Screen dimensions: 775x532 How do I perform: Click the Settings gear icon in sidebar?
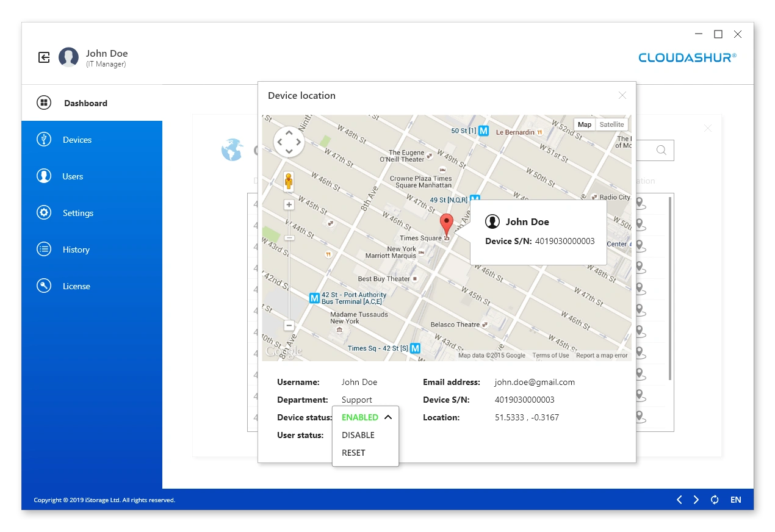(44, 213)
